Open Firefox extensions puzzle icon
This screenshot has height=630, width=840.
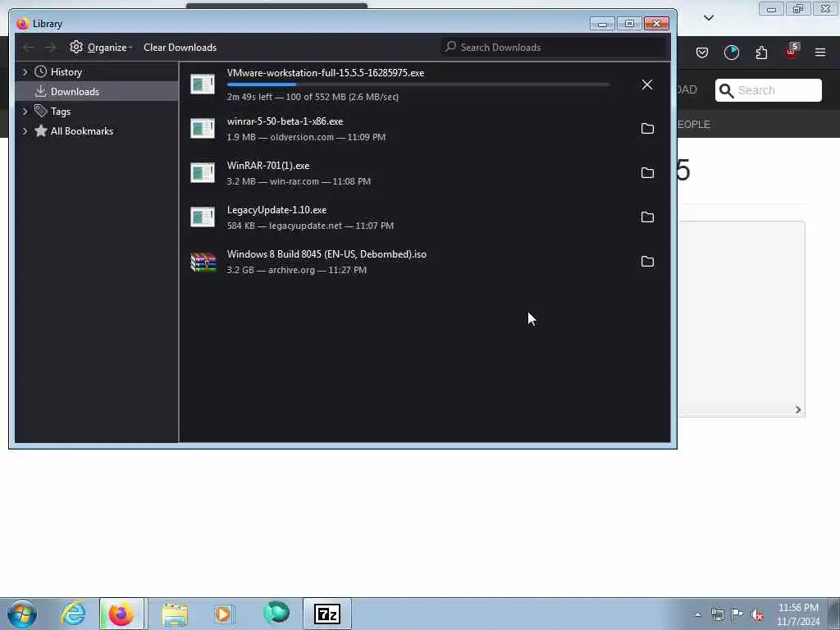click(761, 52)
